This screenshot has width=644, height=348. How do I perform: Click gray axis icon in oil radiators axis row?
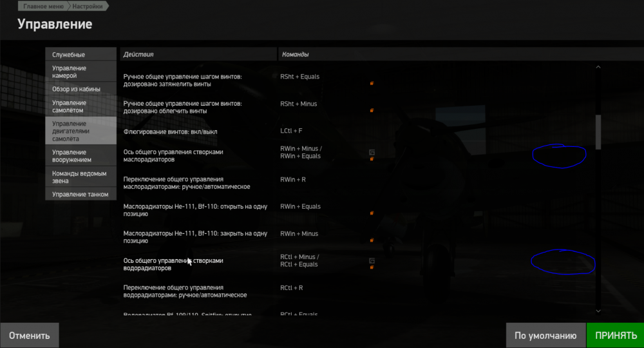pyautogui.click(x=372, y=153)
